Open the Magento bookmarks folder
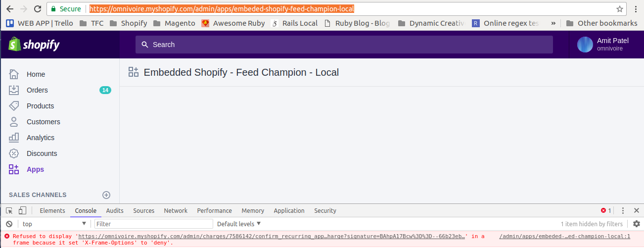This screenshot has width=644, height=248. (174, 23)
